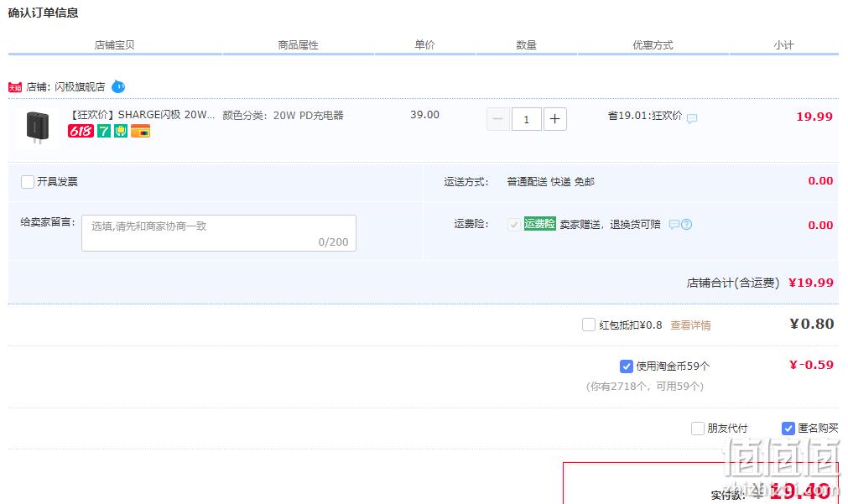This screenshot has height=504, width=848.
Task: Enable the 开具发票 invoice checkbox
Action: (28, 182)
